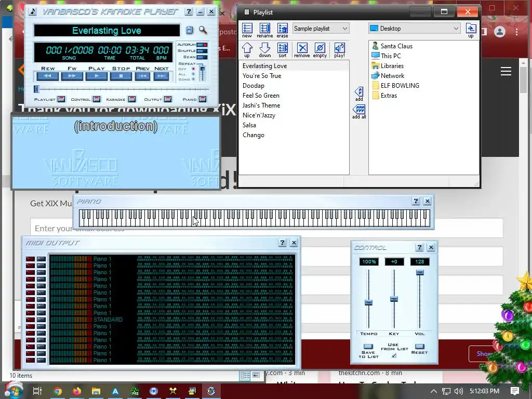Move the song up with the up arrow icon
Image resolution: width=532 pixels, height=399 pixels.
(x=247, y=50)
